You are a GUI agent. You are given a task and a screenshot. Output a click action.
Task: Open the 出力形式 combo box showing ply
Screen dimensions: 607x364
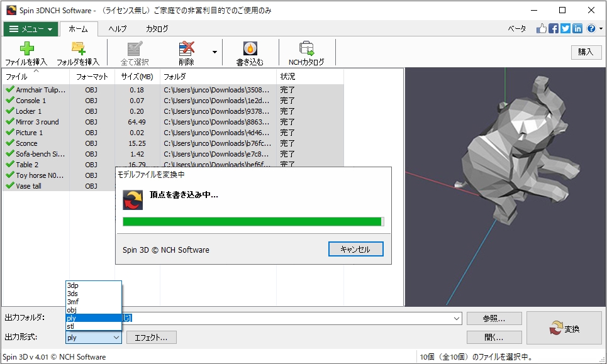pyautogui.click(x=94, y=338)
